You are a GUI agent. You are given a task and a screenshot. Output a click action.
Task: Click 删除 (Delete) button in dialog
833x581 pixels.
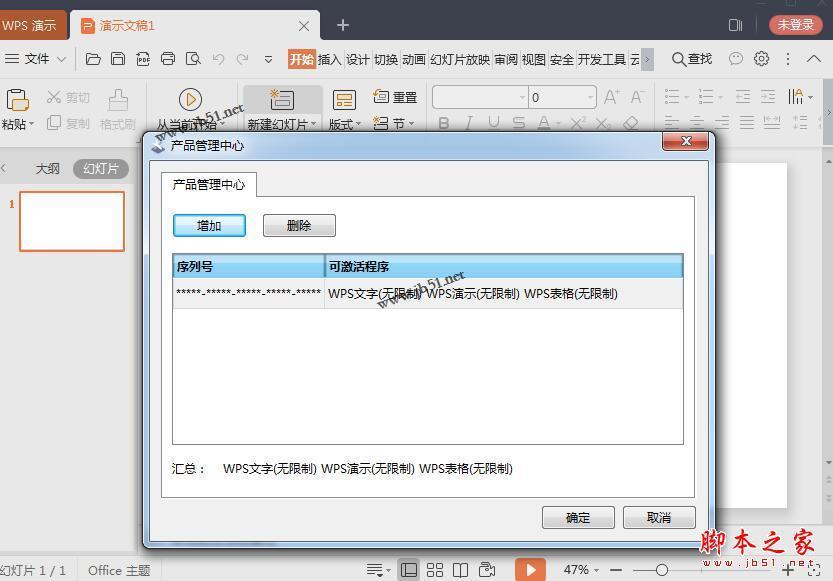(299, 225)
